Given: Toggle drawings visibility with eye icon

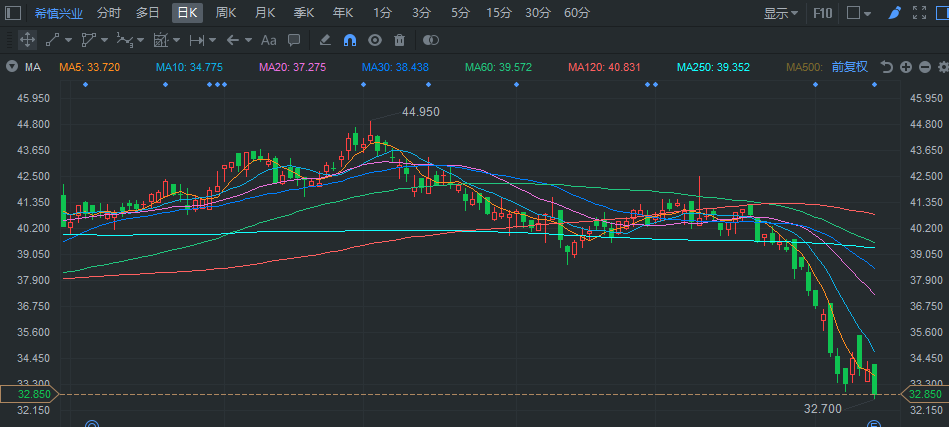Looking at the screenshot, I should point(375,41).
